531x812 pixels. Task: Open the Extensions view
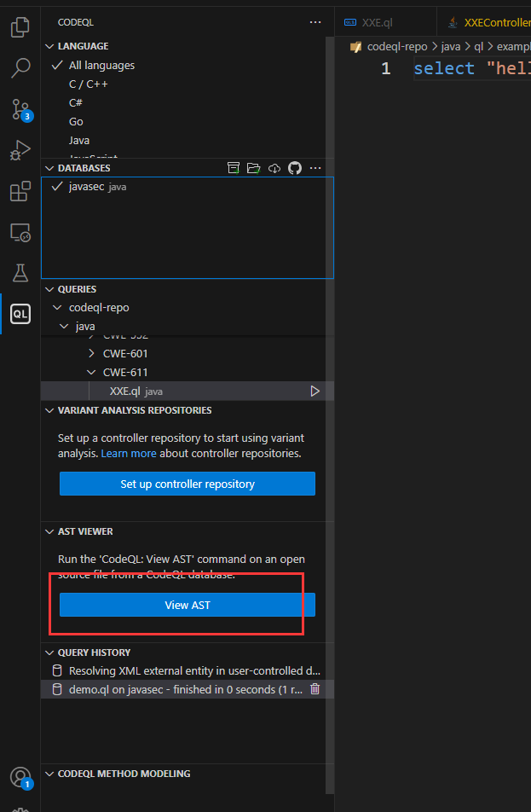(x=20, y=191)
